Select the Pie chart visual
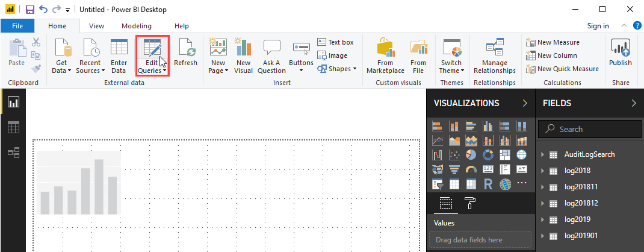 pos(471,155)
